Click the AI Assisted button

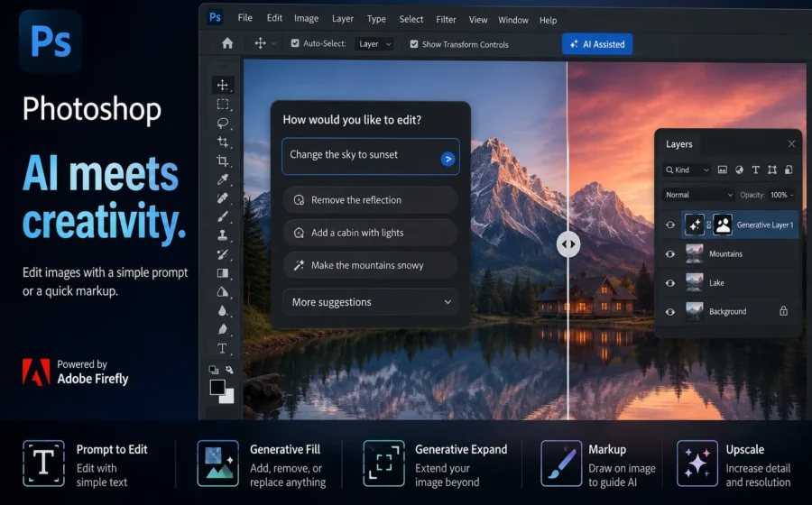point(597,44)
